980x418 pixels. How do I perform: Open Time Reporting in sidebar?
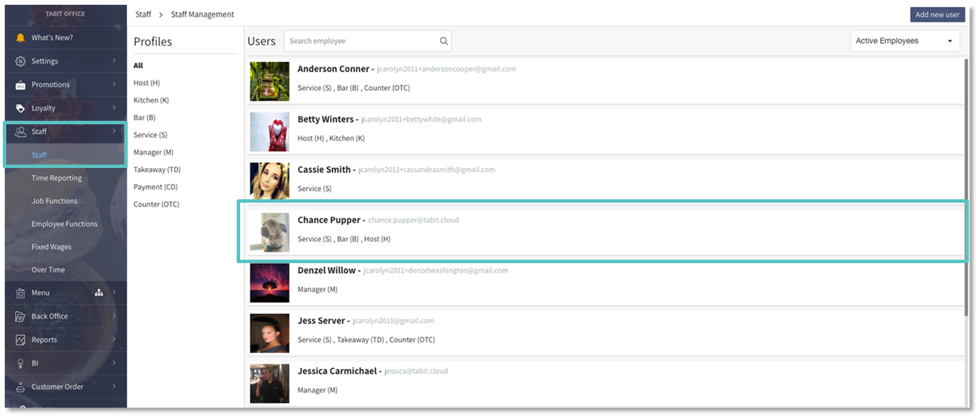(56, 178)
